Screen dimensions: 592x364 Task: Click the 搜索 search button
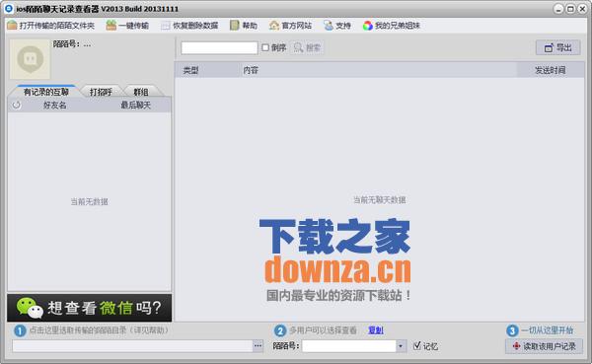[307, 47]
